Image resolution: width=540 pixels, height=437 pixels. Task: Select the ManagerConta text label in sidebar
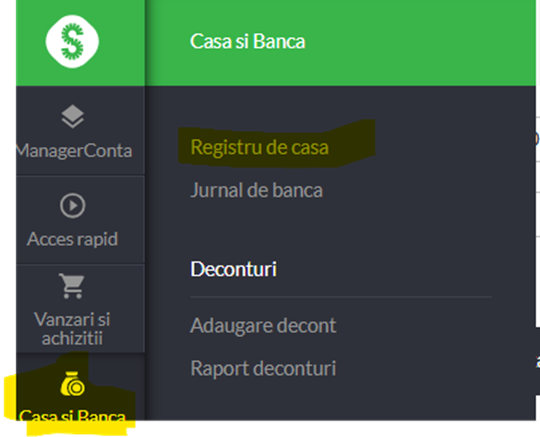74,150
